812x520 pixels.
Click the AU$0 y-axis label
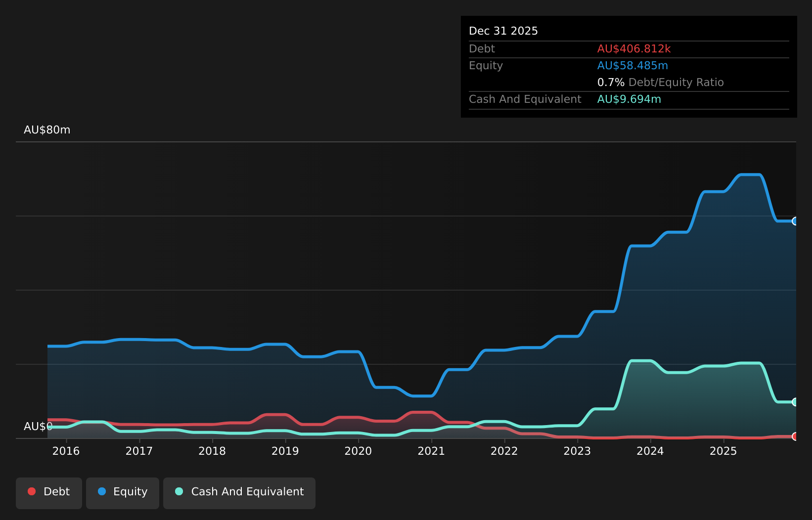pos(38,427)
